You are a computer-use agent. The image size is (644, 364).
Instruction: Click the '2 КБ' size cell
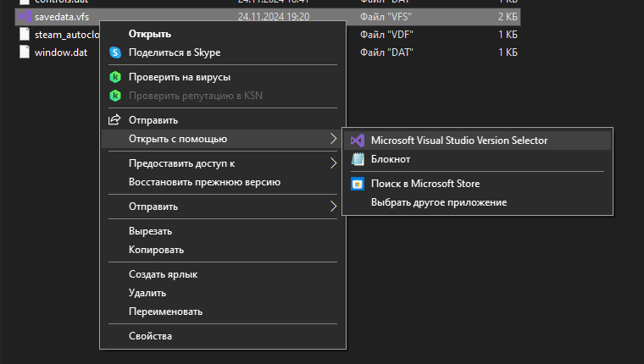(508, 17)
